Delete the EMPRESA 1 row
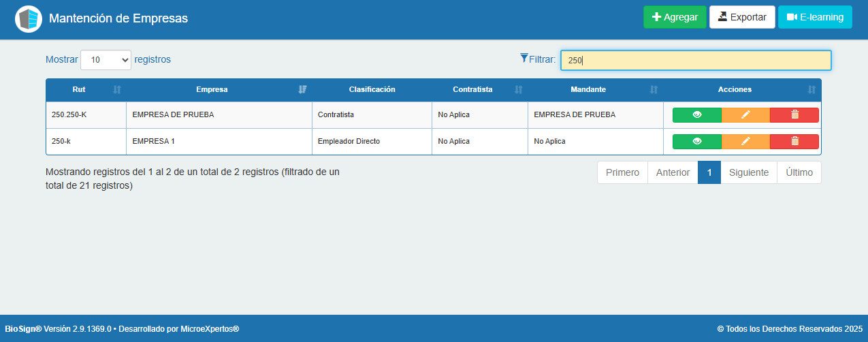 794,142
